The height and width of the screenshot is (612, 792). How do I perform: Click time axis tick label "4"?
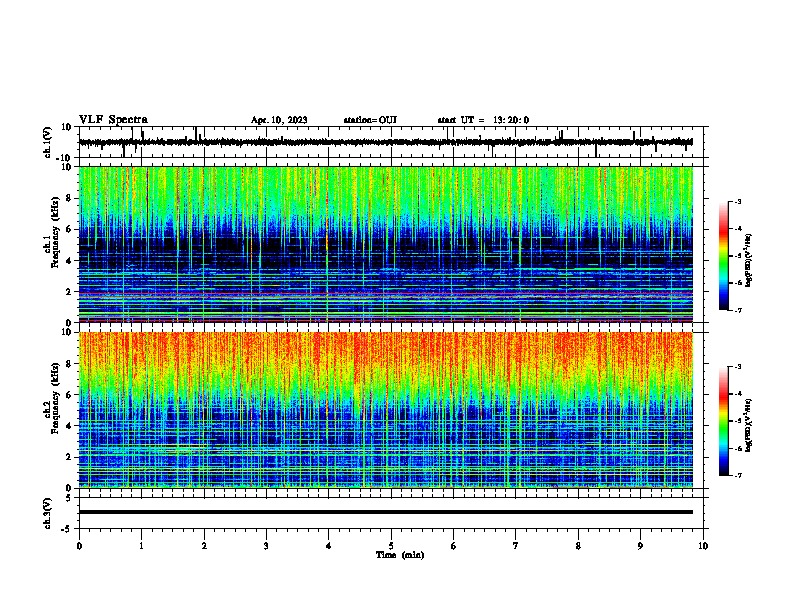[x=328, y=546]
